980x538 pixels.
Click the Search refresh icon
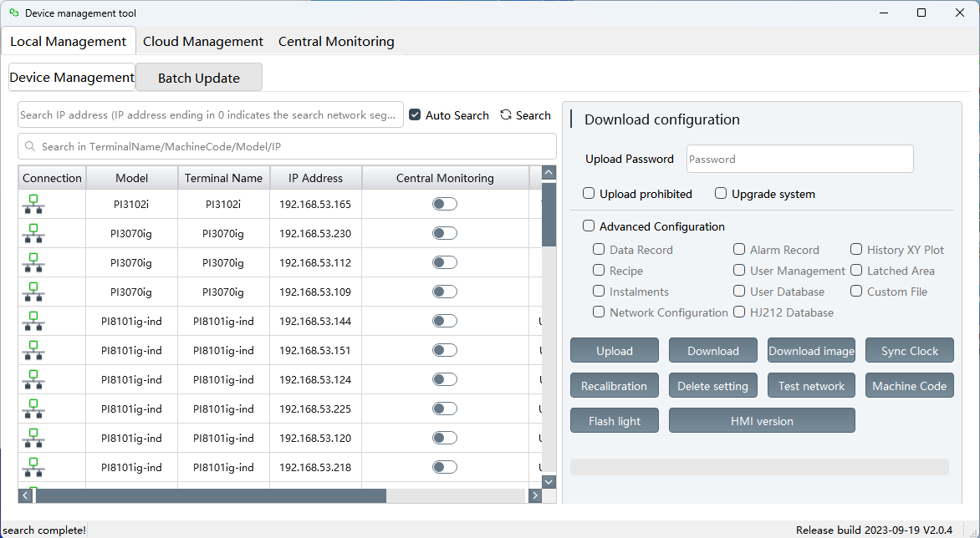pos(506,114)
